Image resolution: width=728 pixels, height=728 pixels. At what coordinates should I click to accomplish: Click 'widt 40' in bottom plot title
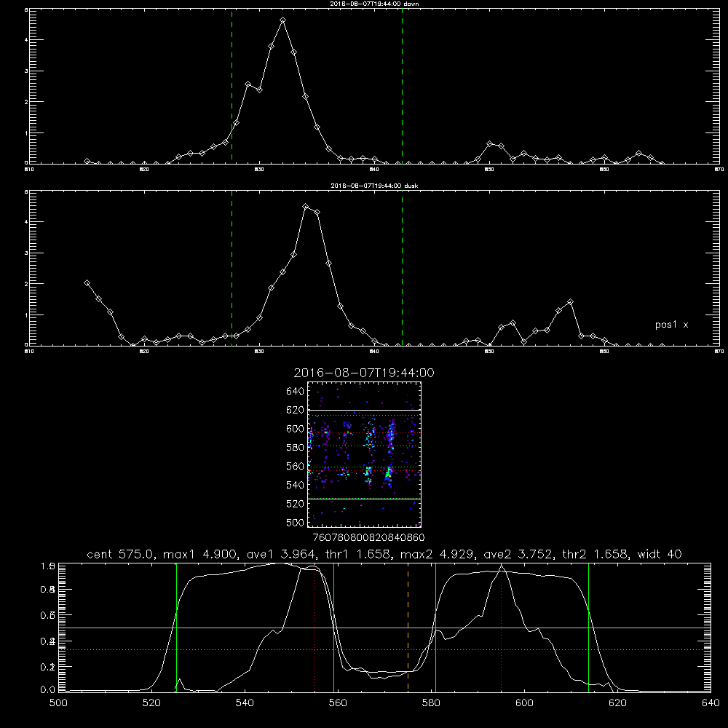coord(660,554)
